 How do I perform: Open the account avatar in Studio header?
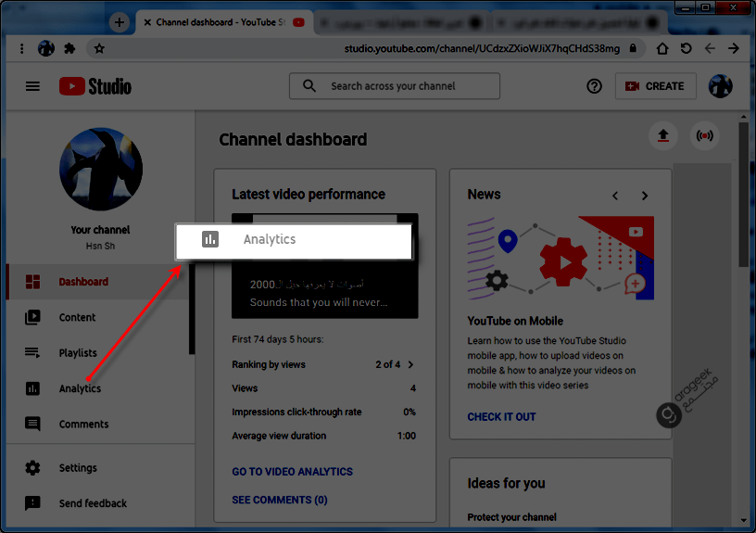tap(720, 86)
